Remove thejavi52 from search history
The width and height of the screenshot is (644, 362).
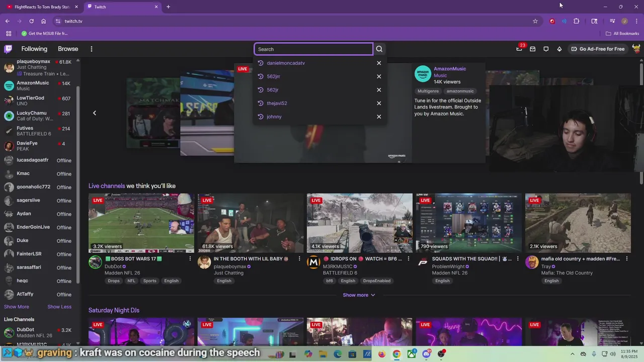click(x=379, y=103)
